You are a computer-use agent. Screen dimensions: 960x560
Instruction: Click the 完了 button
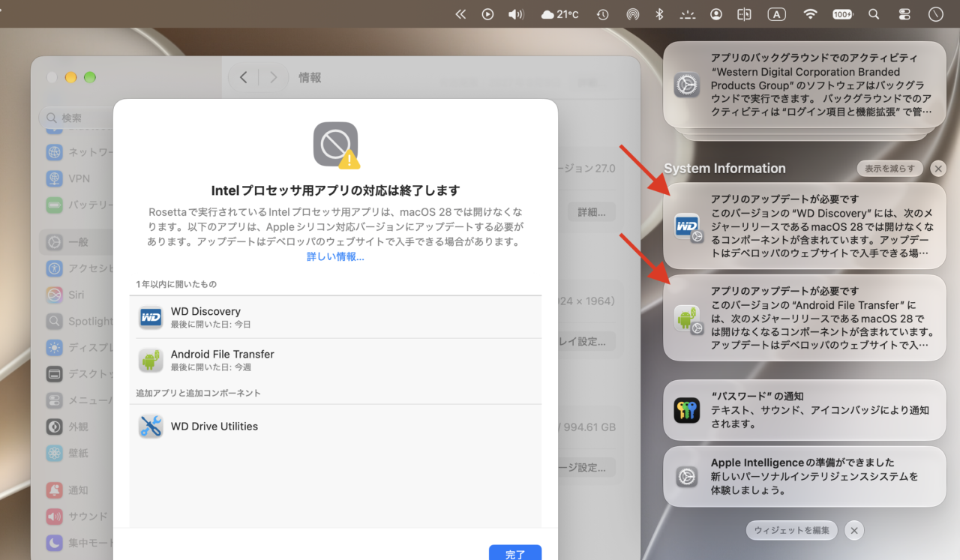(x=515, y=553)
